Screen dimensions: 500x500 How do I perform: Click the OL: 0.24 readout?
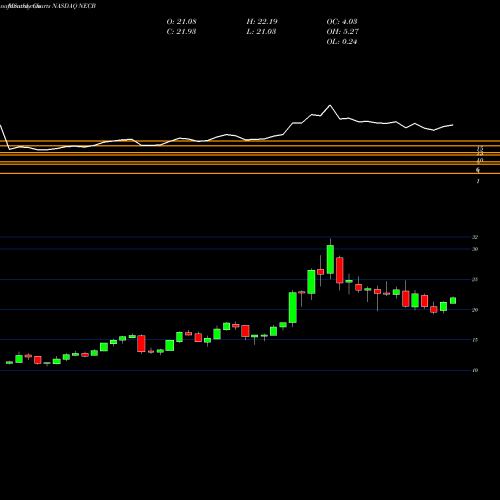pos(342,42)
